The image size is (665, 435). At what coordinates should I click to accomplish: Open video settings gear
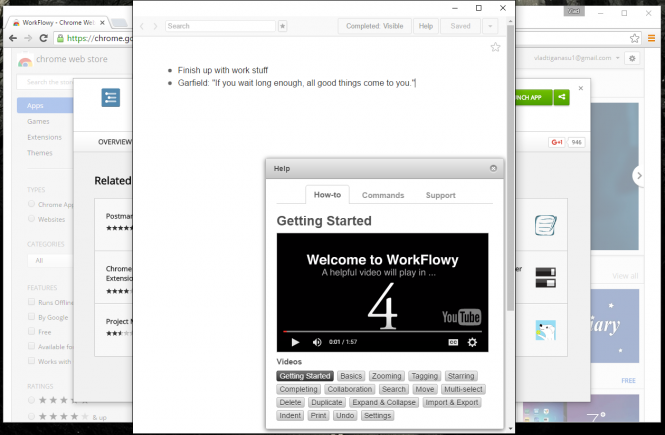point(472,342)
